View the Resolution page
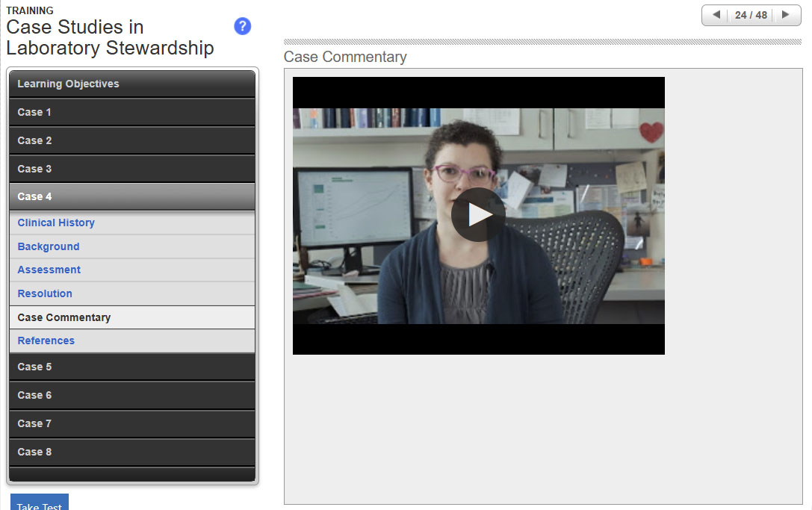Screen dimensions: 812x510 click(x=45, y=293)
